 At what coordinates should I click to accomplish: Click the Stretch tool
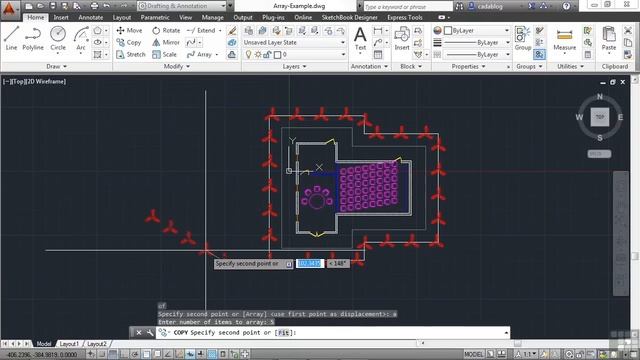tap(131, 54)
